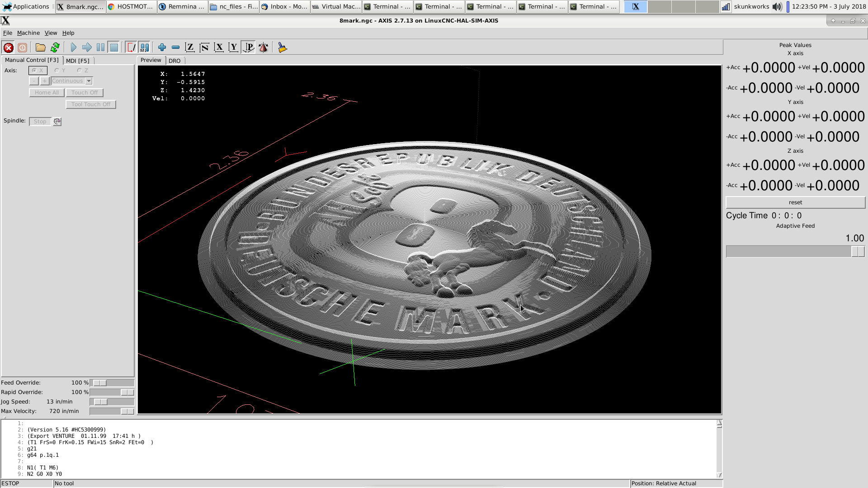Clear live plot with broom icon
Image resolution: width=868 pixels, height=488 pixels.
[x=282, y=47]
